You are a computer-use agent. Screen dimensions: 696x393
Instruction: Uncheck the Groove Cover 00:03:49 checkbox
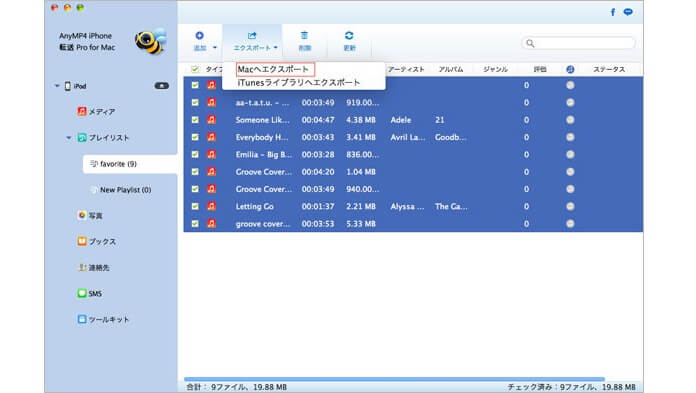click(195, 189)
